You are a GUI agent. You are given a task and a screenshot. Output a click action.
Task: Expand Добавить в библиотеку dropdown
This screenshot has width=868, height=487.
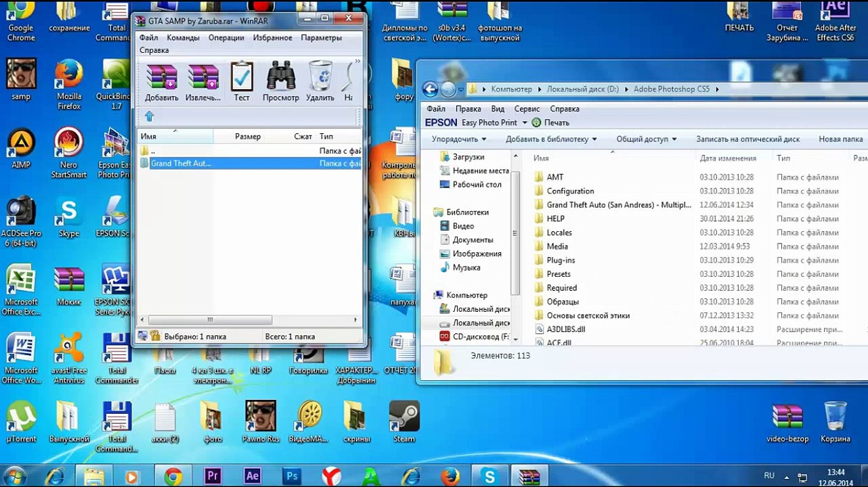click(x=551, y=139)
